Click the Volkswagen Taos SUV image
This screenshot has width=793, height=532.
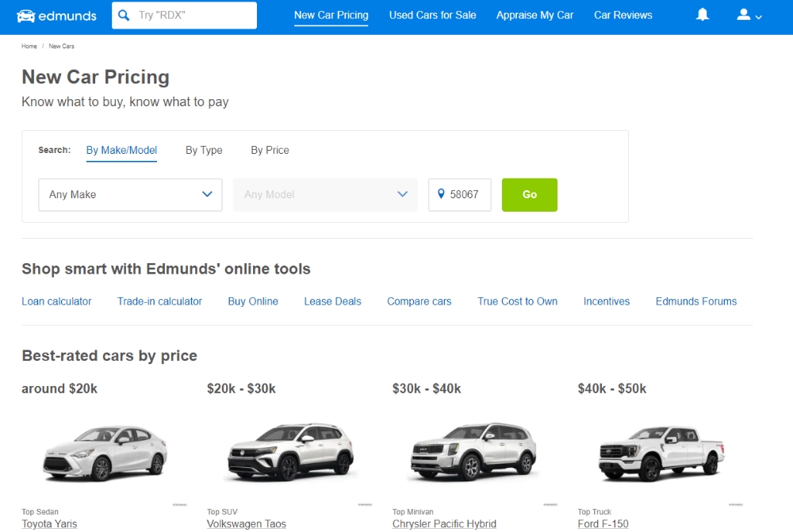point(290,452)
